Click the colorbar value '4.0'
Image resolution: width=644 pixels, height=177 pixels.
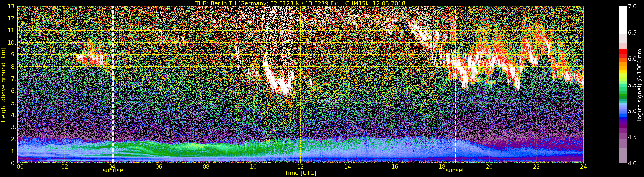pyautogui.click(x=632, y=163)
